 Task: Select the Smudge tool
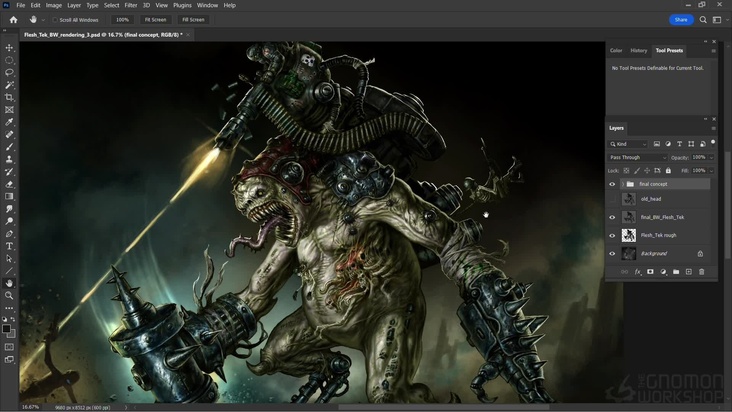[9, 209]
